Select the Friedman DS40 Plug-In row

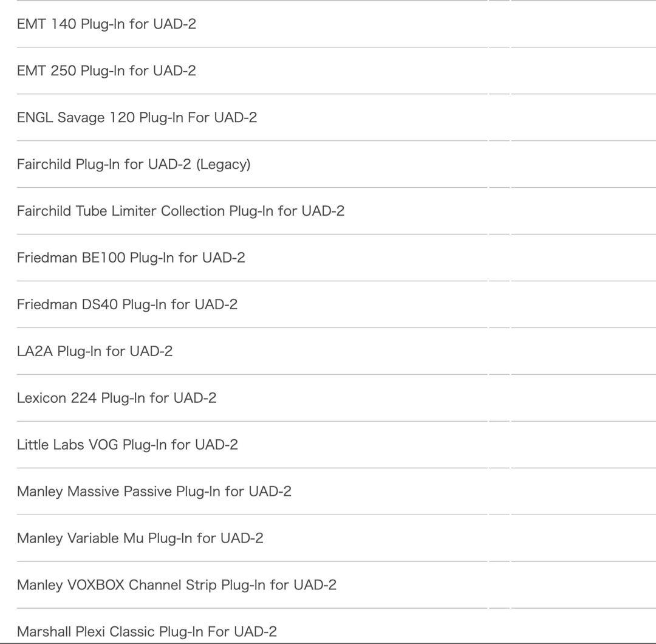click(128, 305)
